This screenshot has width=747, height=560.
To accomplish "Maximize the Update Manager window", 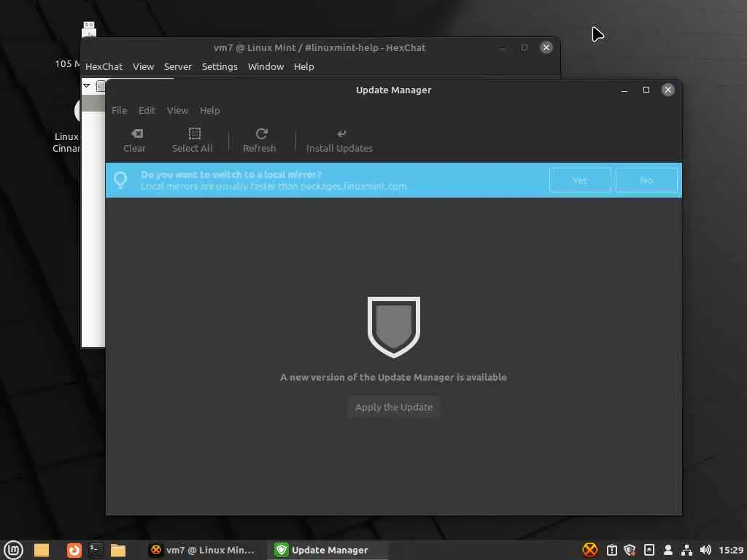I will [646, 90].
